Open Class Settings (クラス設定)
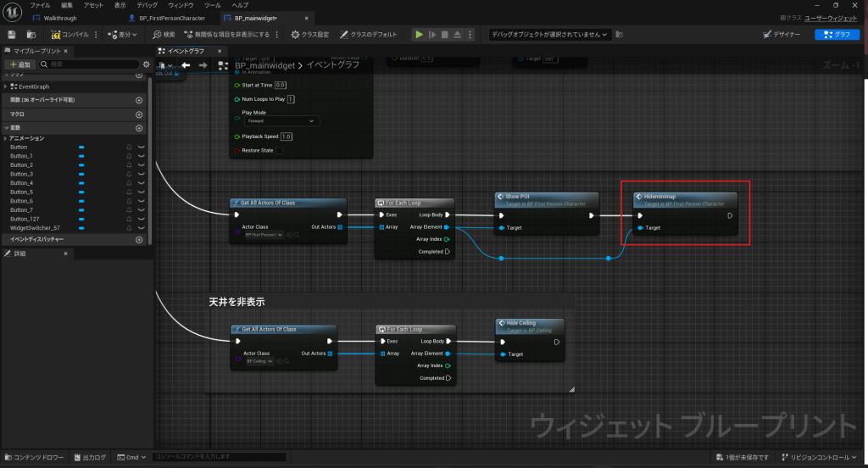This screenshot has width=868, height=468. click(x=311, y=35)
